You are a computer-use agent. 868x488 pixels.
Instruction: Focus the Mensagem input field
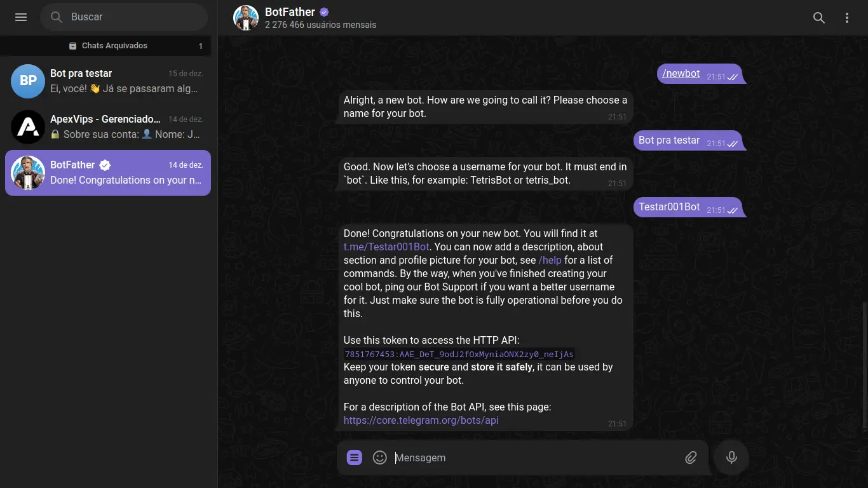tap(534, 457)
